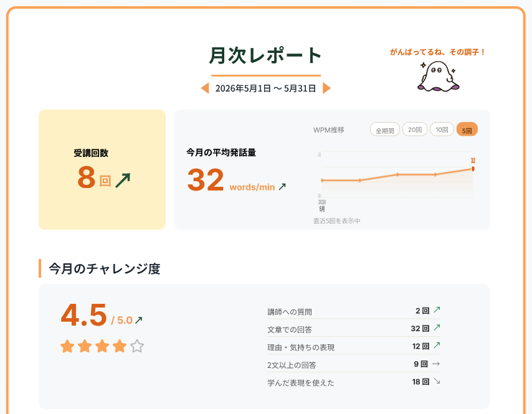The height and width of the screenshot is (414, 532).
Task: Click trend arrow for 講師への質問 row
Action: pos(437,309)
